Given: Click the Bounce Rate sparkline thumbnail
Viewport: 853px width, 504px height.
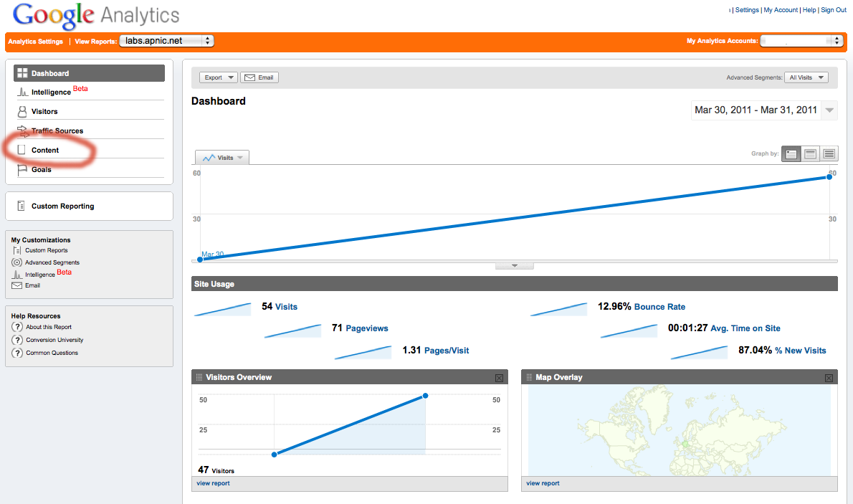Looking at the screenshot, I should point(558,309).
